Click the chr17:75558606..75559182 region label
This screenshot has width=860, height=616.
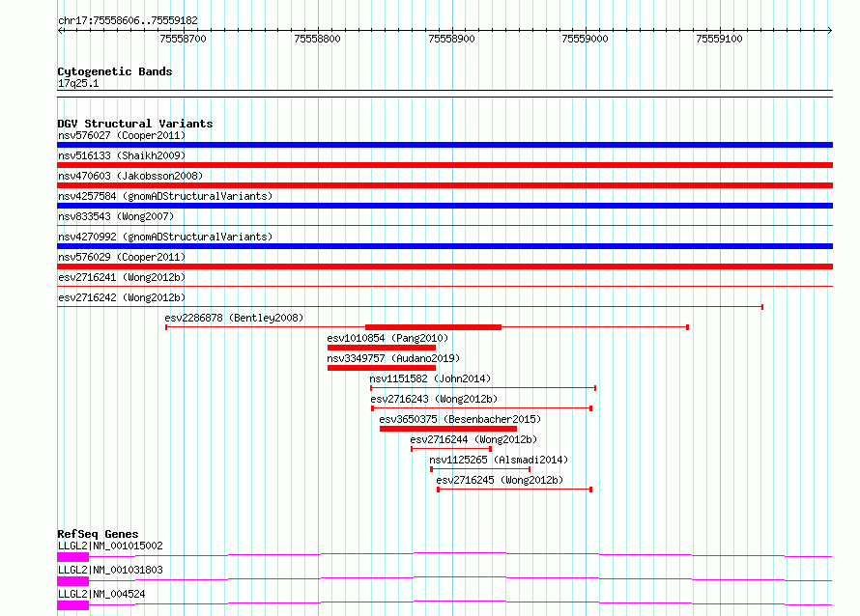[128, 21]
